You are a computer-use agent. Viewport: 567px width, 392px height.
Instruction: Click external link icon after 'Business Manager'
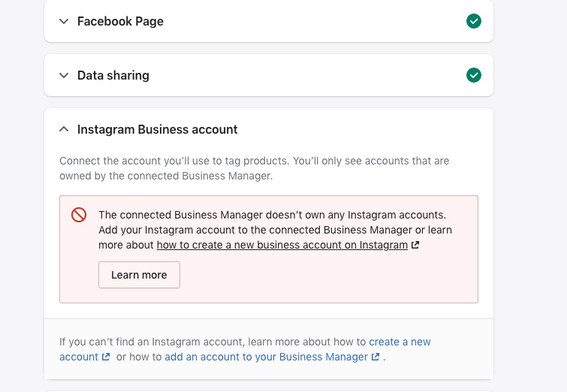[x=375, y=357]
